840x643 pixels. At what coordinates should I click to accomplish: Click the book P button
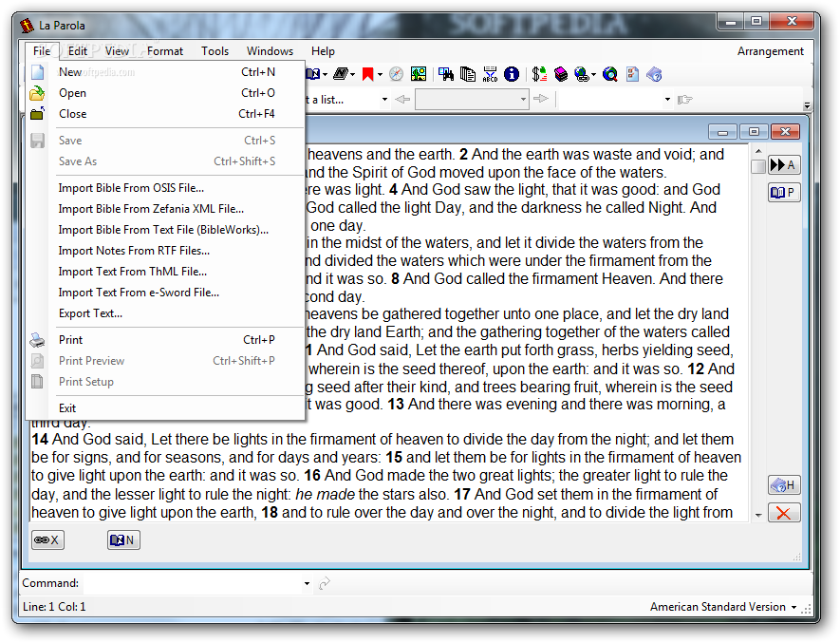[784, 192]
